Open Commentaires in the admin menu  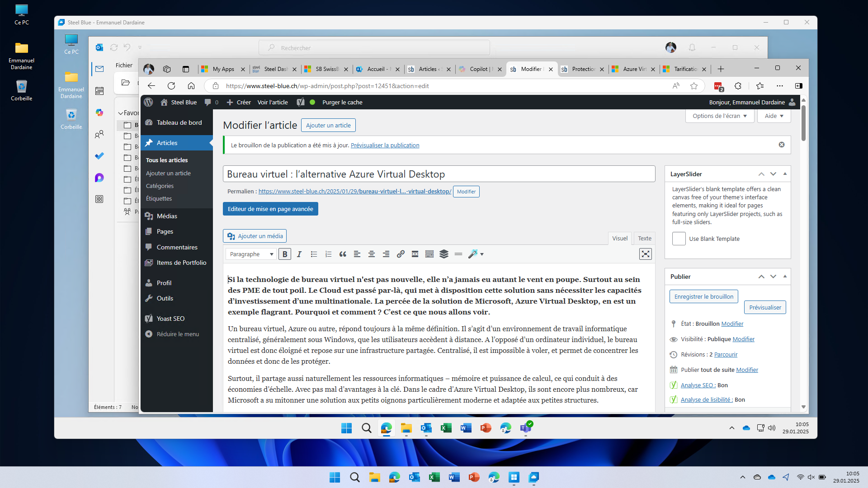[x=177, y=247]
